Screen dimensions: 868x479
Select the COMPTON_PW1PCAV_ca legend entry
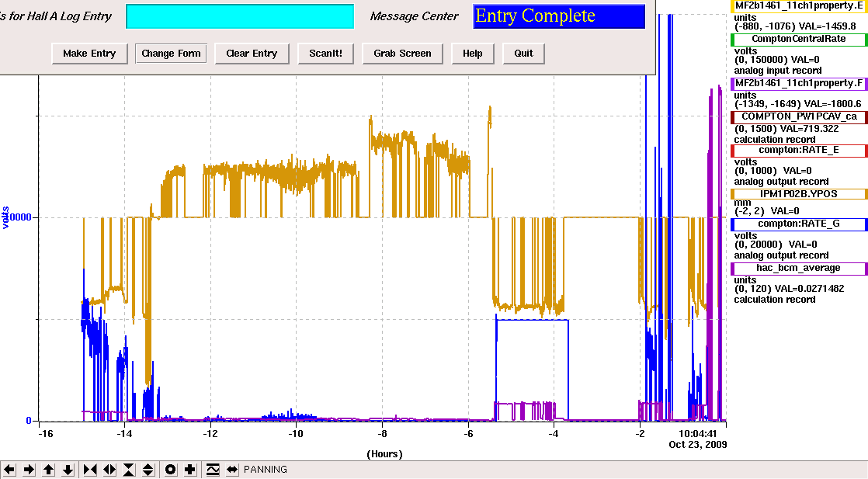tap(799, 117)
